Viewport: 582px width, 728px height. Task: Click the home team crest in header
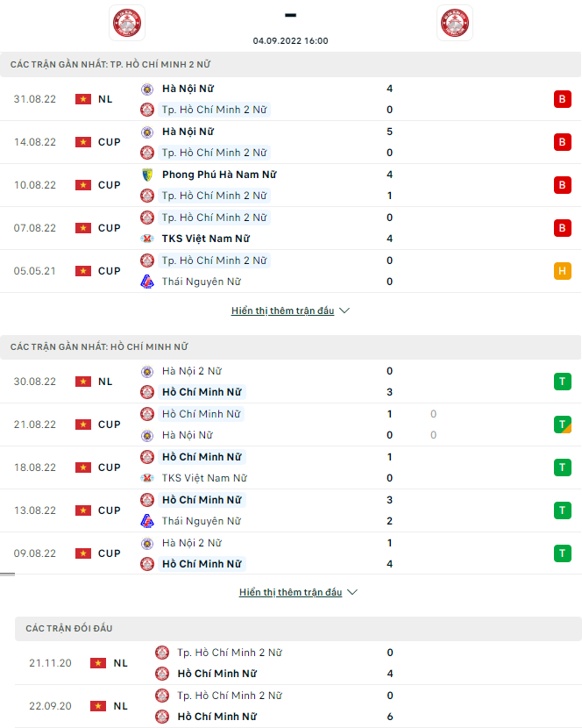click(127, 23)
